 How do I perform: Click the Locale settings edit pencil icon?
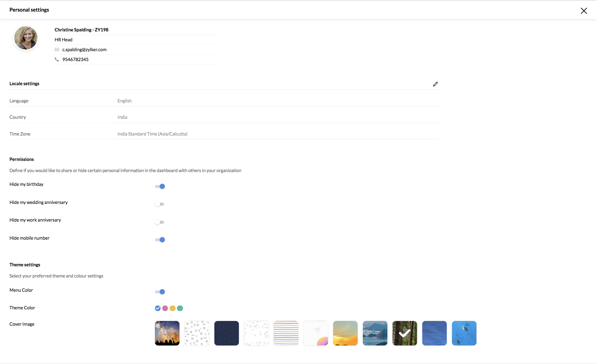pyautogui.click(x=435, y=84)
